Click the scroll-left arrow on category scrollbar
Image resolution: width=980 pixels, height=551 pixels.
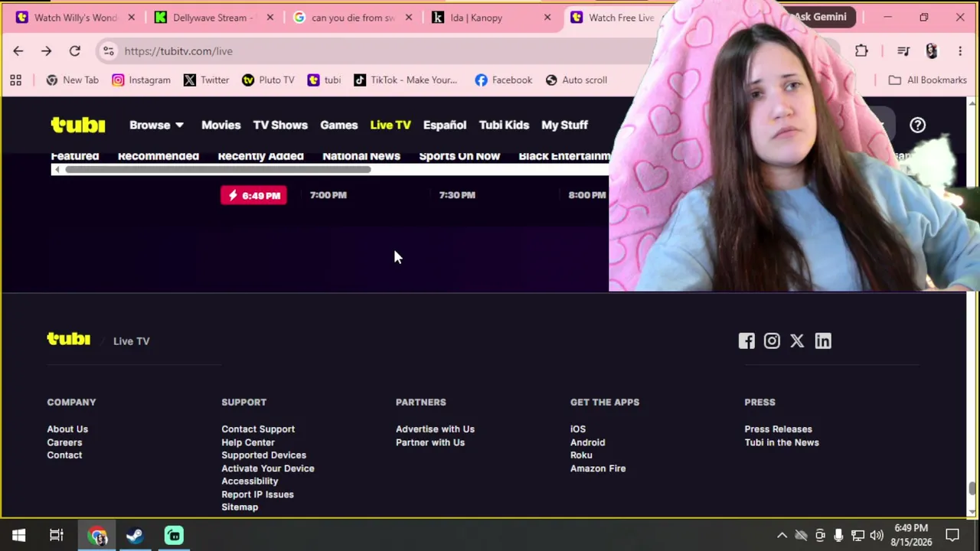(x=57, y=170)
